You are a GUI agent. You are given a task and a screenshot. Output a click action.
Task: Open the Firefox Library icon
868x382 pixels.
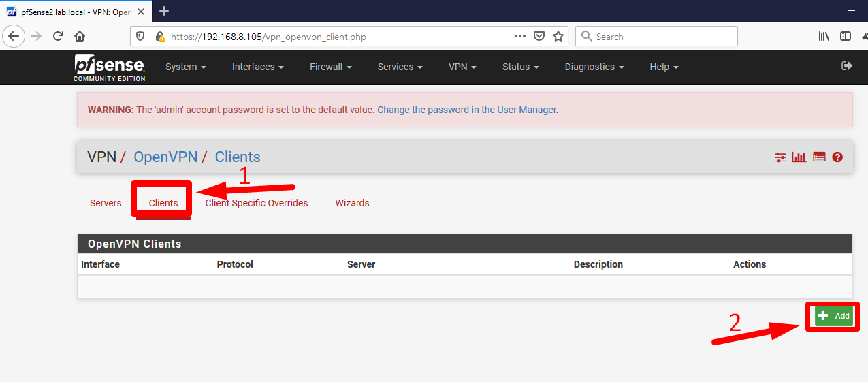coord(824,37)
